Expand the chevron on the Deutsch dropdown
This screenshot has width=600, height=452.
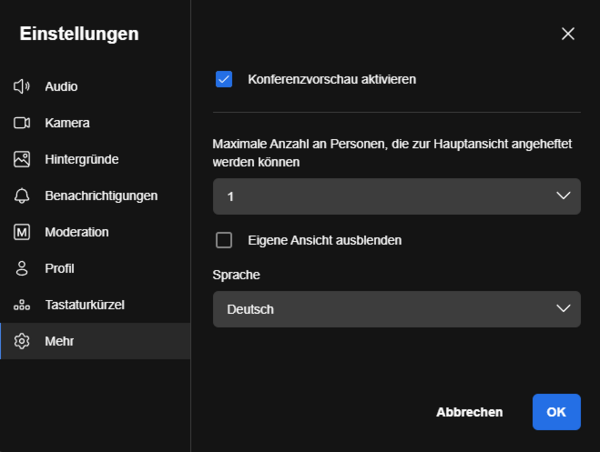pos(563,308)
